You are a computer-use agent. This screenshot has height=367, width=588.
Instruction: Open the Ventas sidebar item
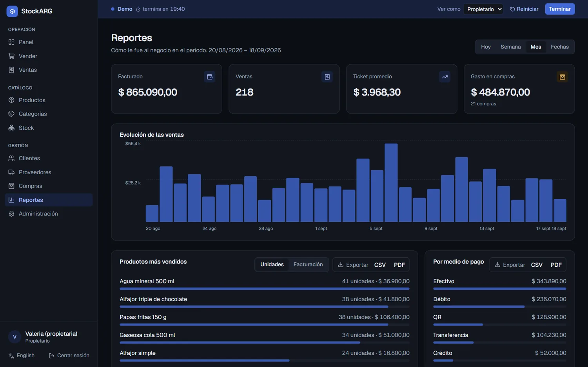tap(49, 70)
